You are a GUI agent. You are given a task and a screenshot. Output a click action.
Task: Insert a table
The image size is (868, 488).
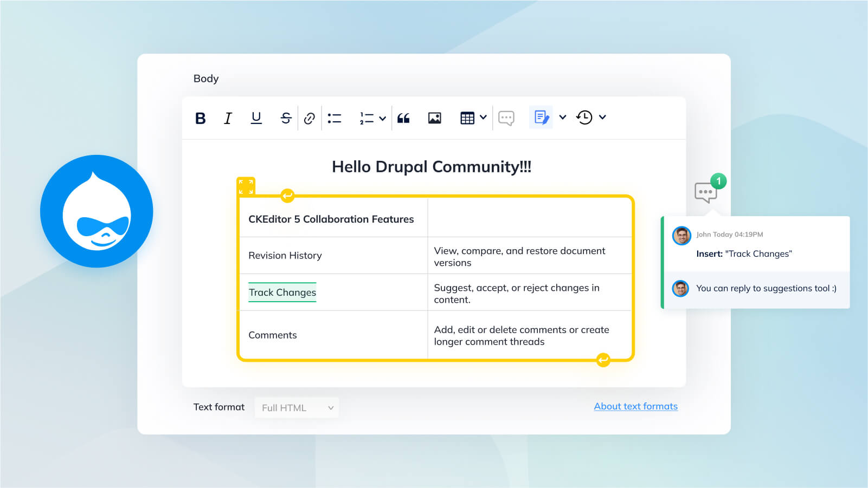coord(467,118)
